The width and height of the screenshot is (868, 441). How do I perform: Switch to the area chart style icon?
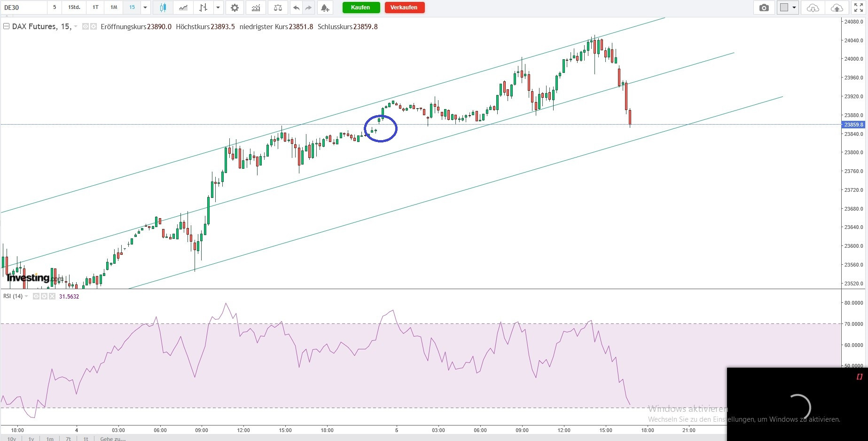point(183,8)
